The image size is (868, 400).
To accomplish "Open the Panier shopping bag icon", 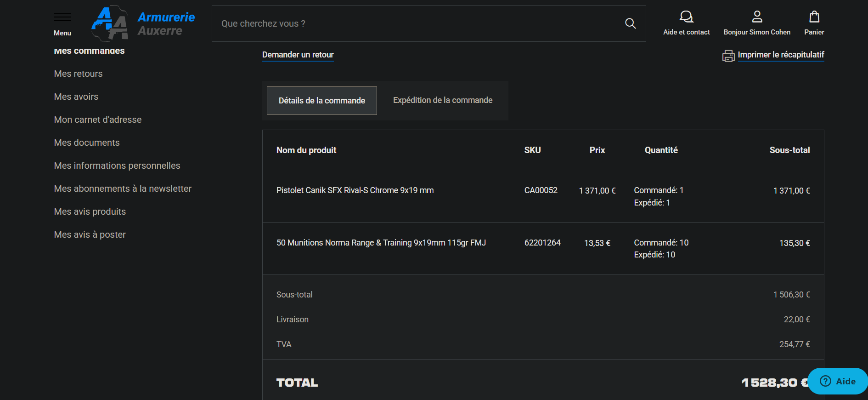I will coord(814,17).
